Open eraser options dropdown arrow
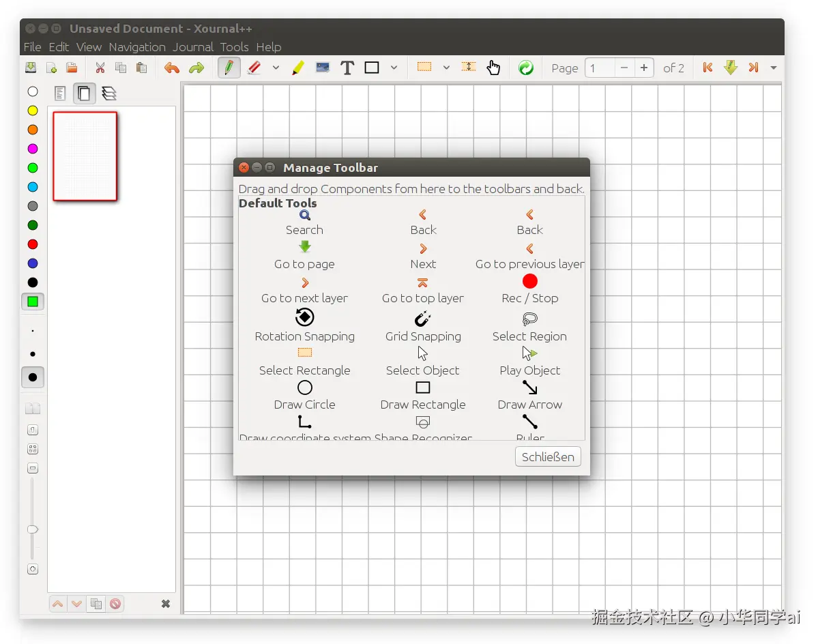Screen dimensions: 818x644 coord(276,68)
